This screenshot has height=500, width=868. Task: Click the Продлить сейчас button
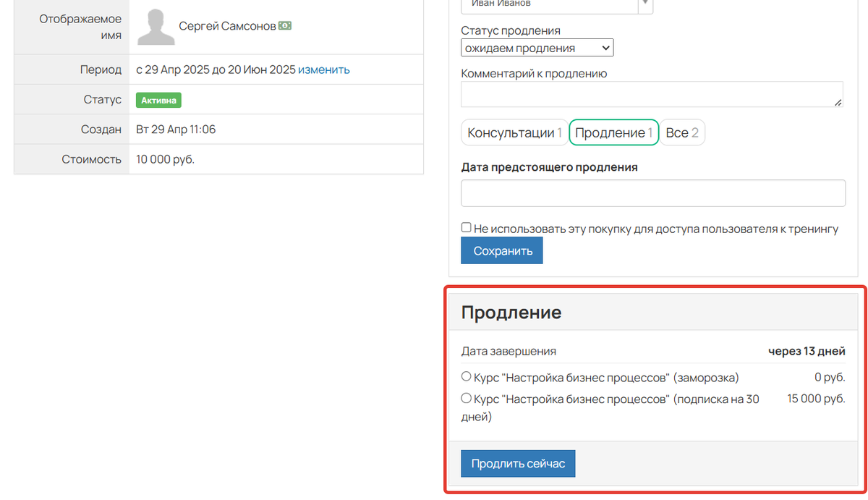(x=518, y=463)
